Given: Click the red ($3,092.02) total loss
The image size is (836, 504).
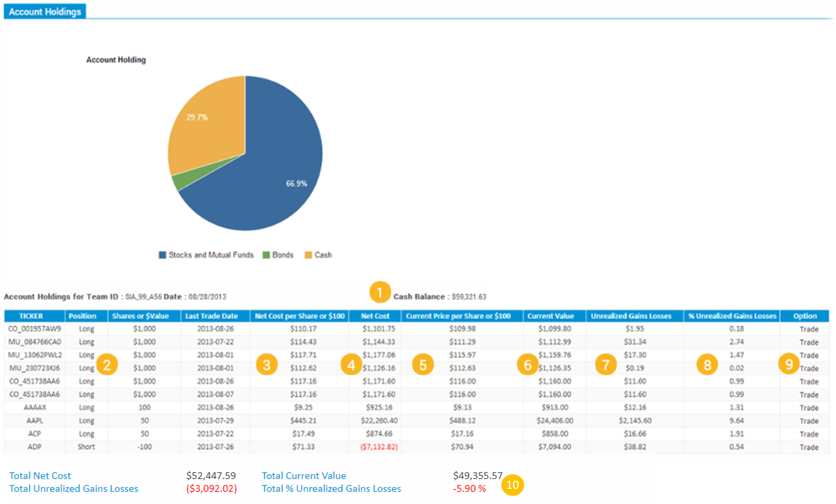Looking at the screenshot, I should click(x=212, y=489).
